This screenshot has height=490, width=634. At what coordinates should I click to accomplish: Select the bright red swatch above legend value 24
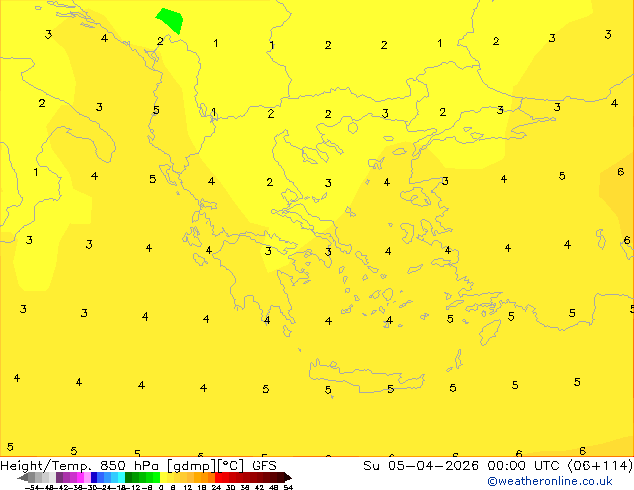pyautogui.click(x=218, y=478)
